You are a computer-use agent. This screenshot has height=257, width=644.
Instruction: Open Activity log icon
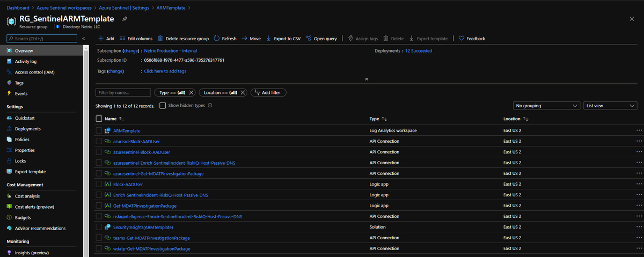(9, 61)
